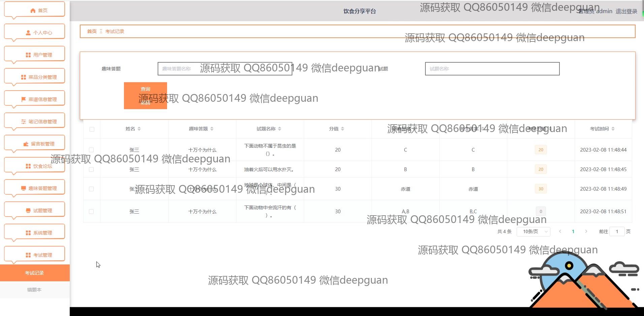
Task: Select the checkbox of the 11:48:51 record
Action: (91, 212)
